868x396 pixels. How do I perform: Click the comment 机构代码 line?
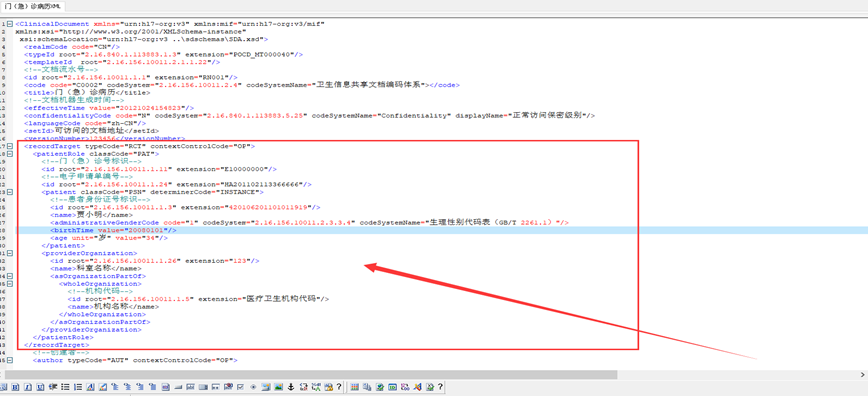tap(100, 291)
